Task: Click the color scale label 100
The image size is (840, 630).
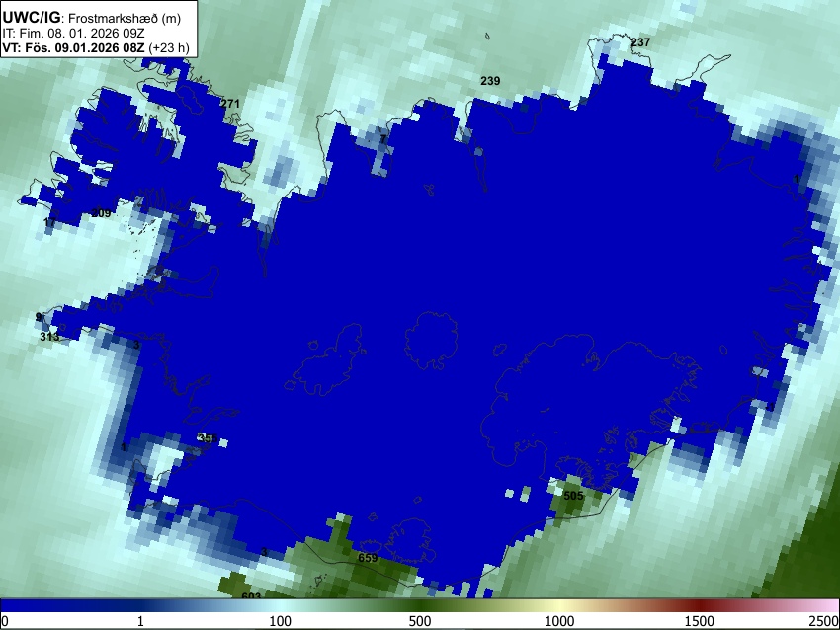Action: pyautogui.click(x=280, y=621)
